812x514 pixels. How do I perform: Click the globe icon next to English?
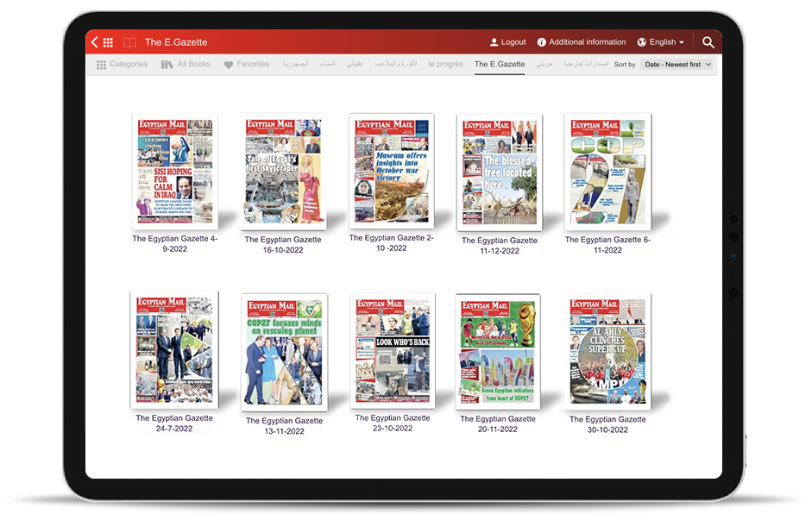[642, 42]
